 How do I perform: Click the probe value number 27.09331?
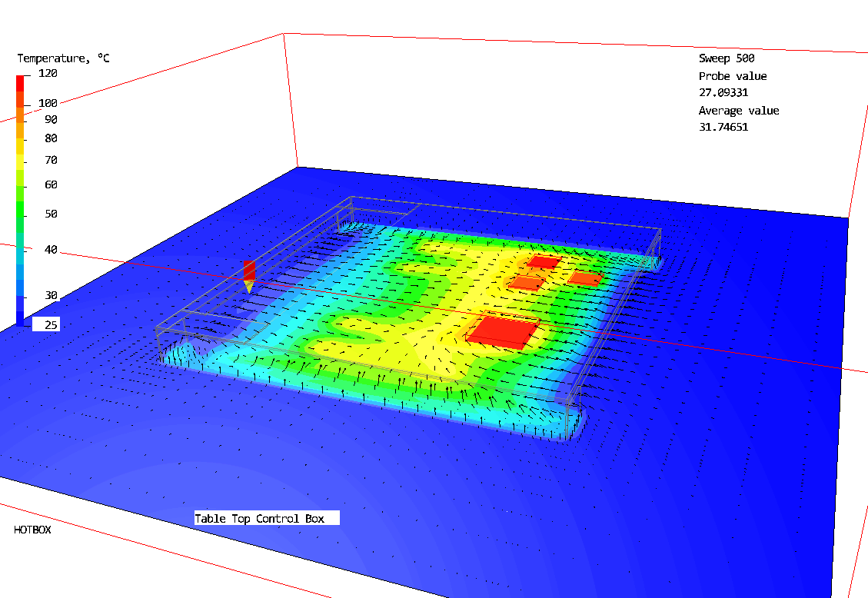pyautogui.click(x=723, y=93)
